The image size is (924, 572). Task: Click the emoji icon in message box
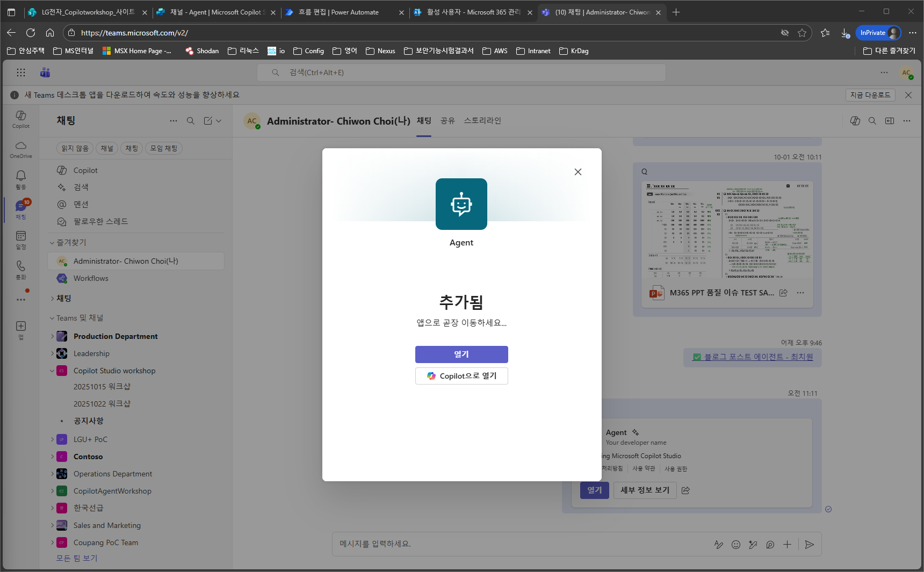coord(736,545)
